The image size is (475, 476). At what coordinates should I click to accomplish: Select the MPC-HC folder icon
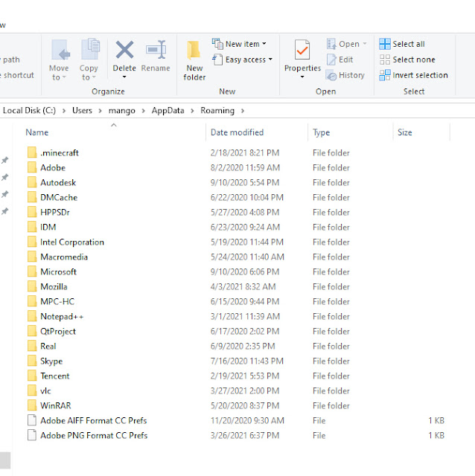point(32,301)
